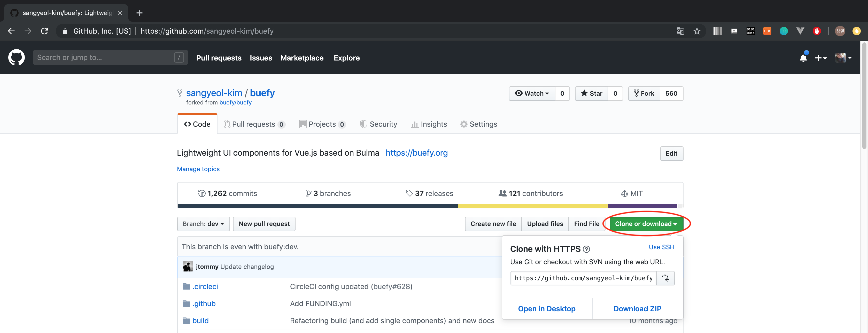
Task: Open the https://buefy.org link
Action: tap(416, 153)
